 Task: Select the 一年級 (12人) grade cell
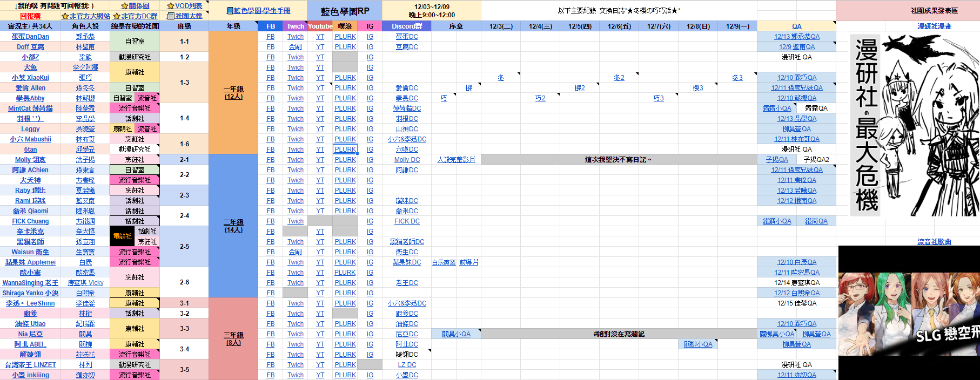[x=233, y=93]
